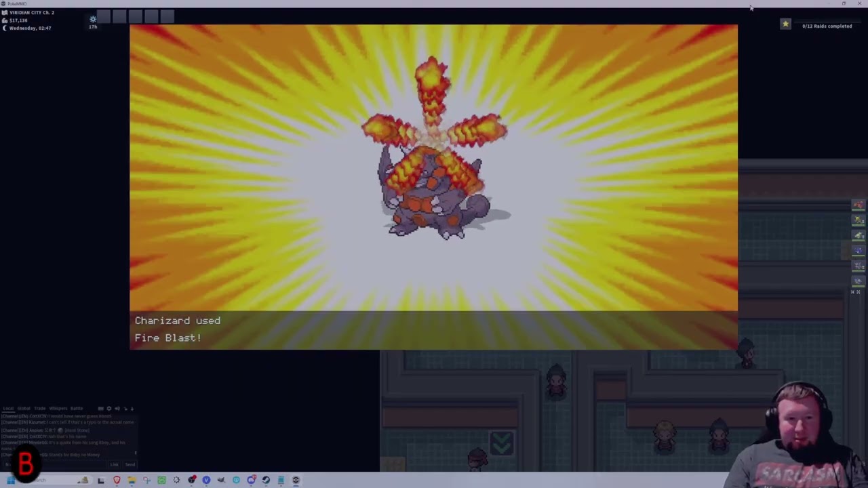Switch to the Global chat tab
The width and height of the screenshot is (868, 488).
click(24, 408)
